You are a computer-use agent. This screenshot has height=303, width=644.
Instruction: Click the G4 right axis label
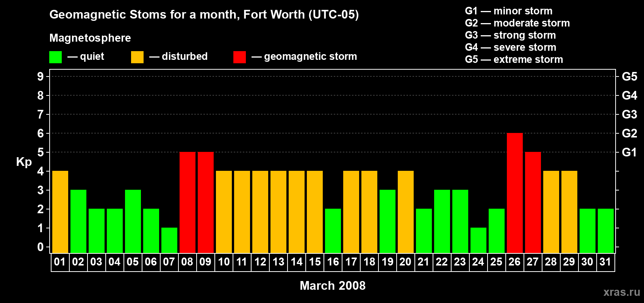(x=630, y=95)
